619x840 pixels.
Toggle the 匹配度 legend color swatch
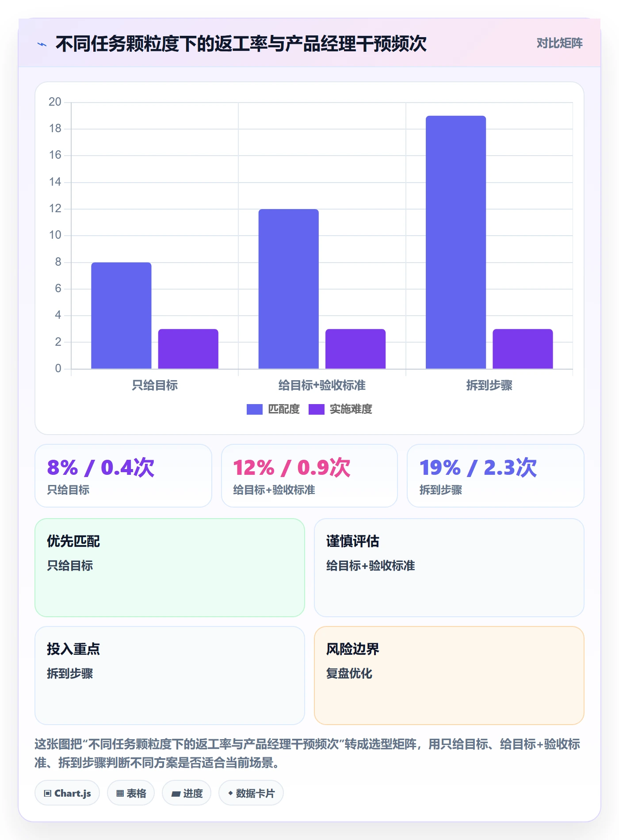(x=254, y=409)
